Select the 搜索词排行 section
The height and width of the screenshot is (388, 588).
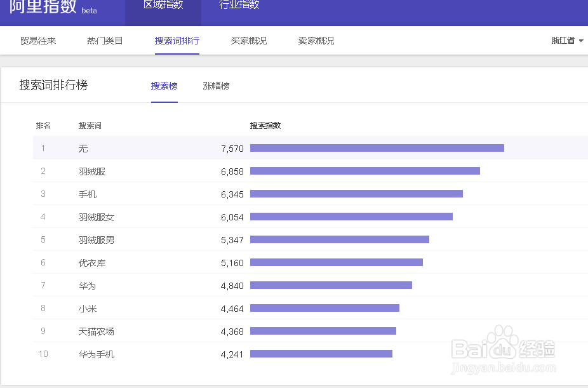(177, 41)
